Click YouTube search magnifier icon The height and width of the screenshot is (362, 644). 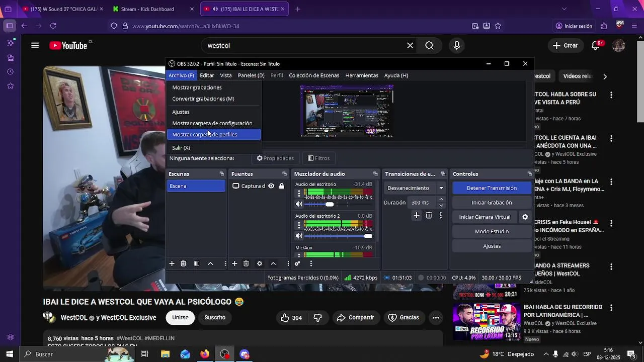(429, 46)
